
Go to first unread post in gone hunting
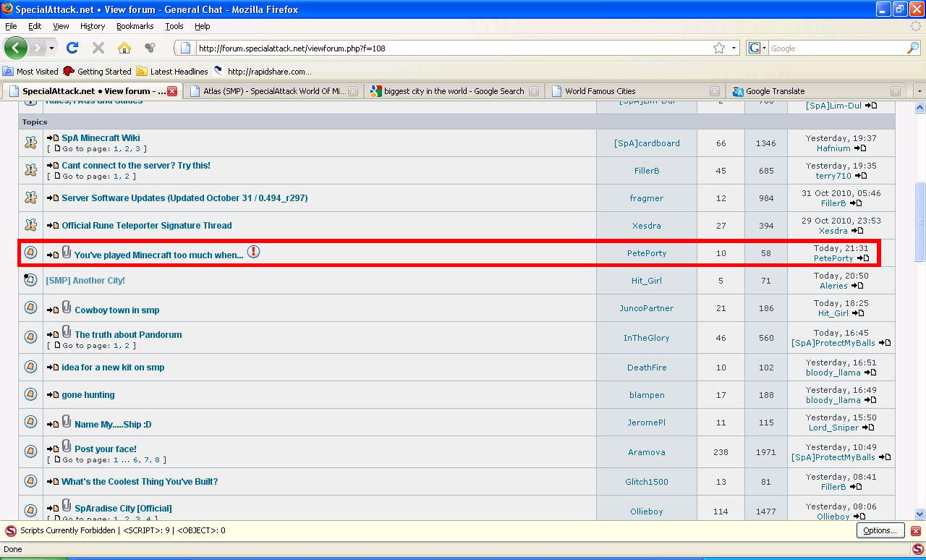point(53,395)
